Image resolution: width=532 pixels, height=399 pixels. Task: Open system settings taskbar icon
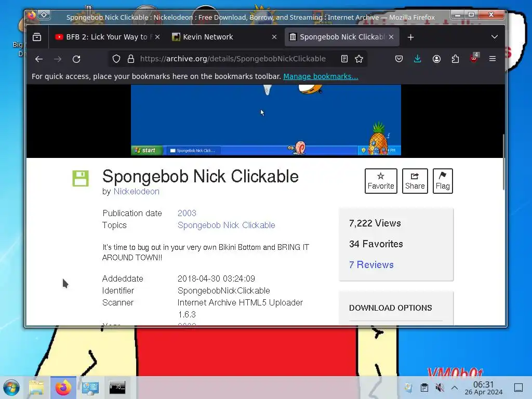coord(90,388)
